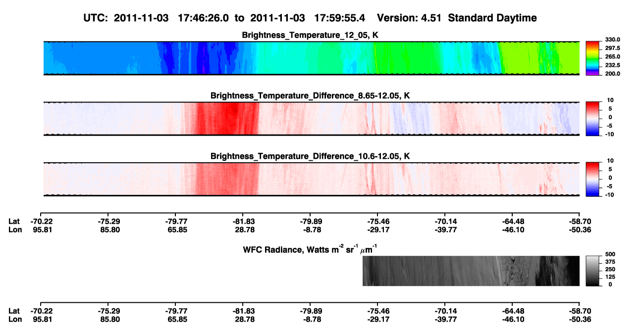Screen dimensions: 644x330
Task: Click the 297.5 color bar label
Action: [613, 48]
